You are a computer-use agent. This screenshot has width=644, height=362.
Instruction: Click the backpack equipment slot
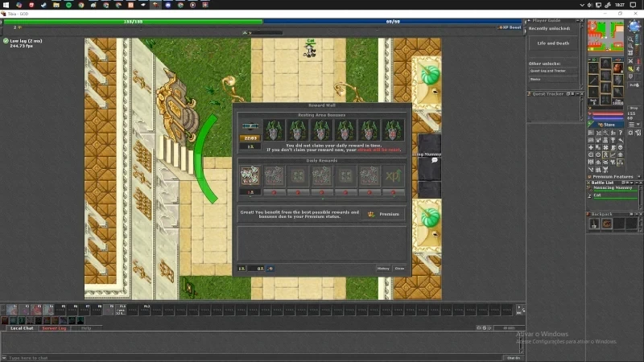pyautogui.click(x=618, y=68)
